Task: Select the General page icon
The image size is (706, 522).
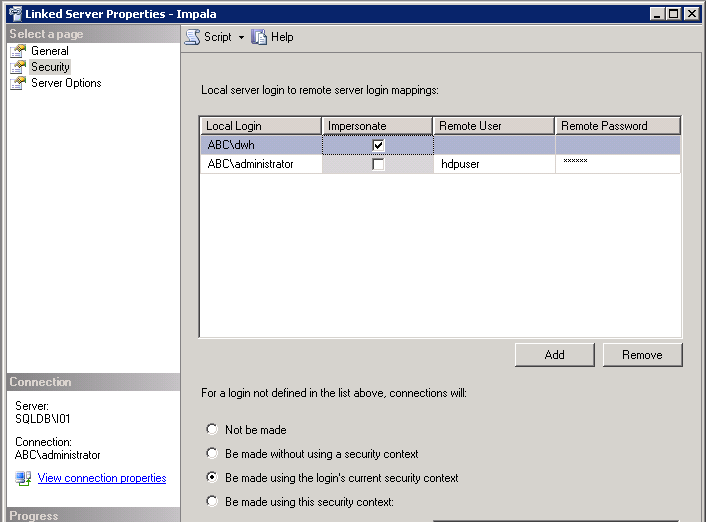Action: pos(18,51)
